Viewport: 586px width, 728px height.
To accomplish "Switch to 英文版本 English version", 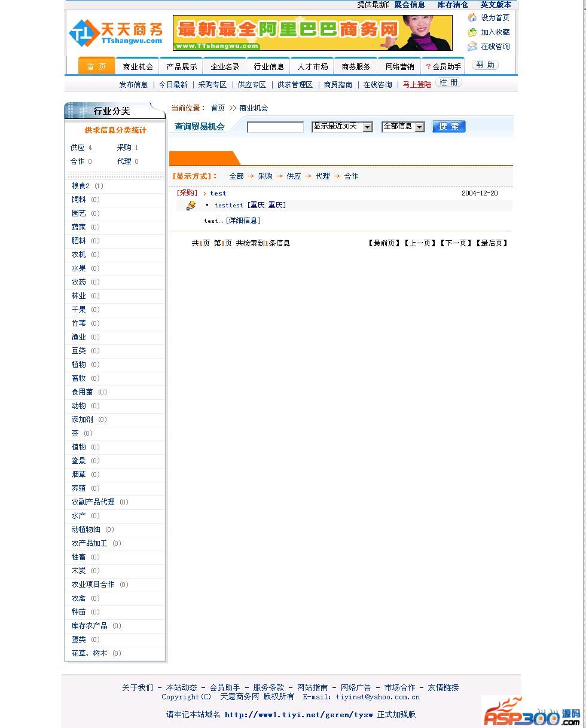I will [496, 5].
